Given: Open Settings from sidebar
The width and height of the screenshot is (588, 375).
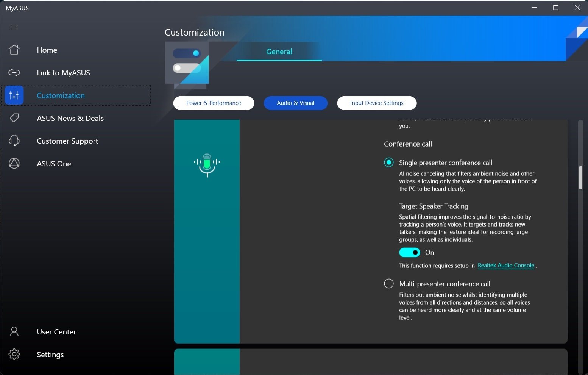Looking at the screenshot, I should pyautogui.click(x=50, y=355).
